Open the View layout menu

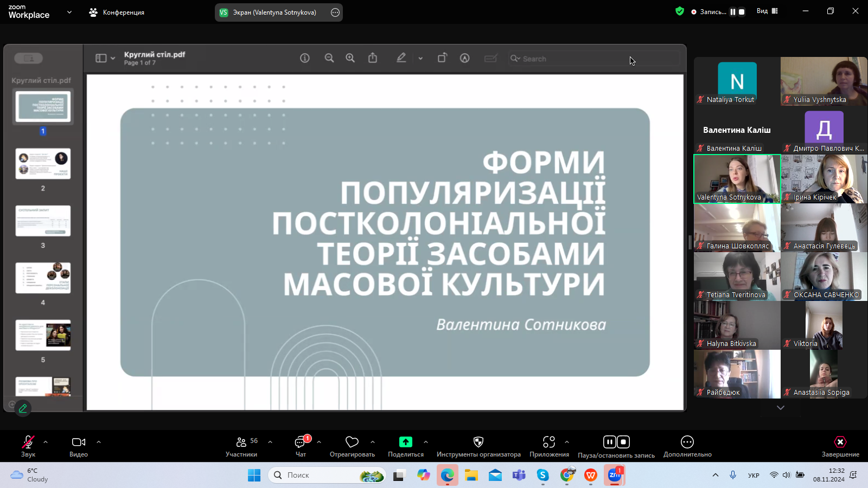click(x=767, y=11)
